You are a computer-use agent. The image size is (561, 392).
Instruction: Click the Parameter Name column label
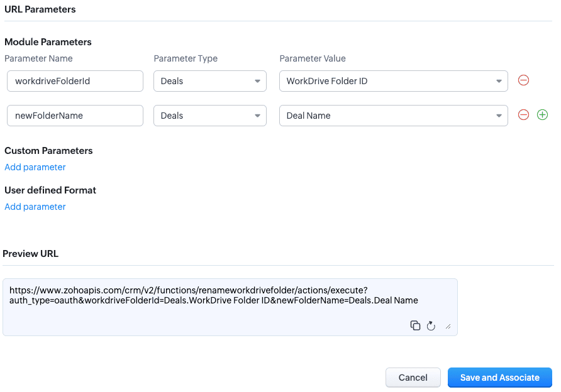pos(38,58)
